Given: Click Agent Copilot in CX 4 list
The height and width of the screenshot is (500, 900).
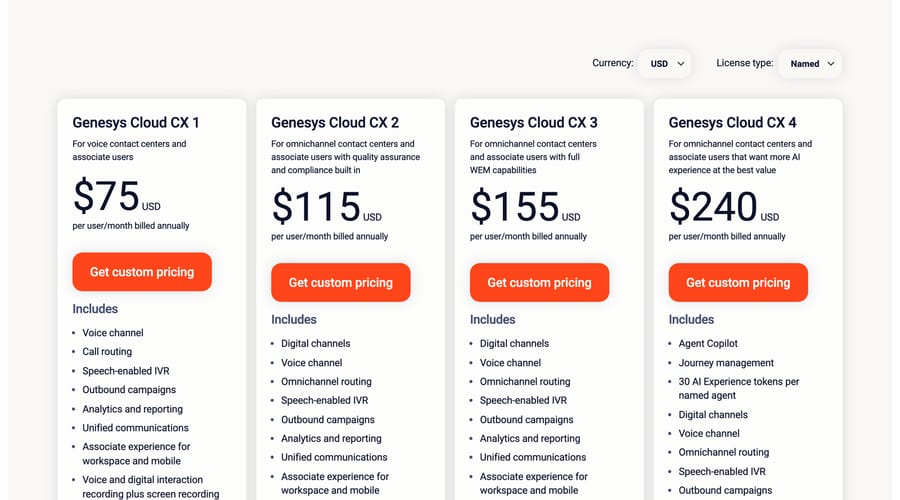Looking at the screenshot, I should pyautogui.click(x=708, y=343).
